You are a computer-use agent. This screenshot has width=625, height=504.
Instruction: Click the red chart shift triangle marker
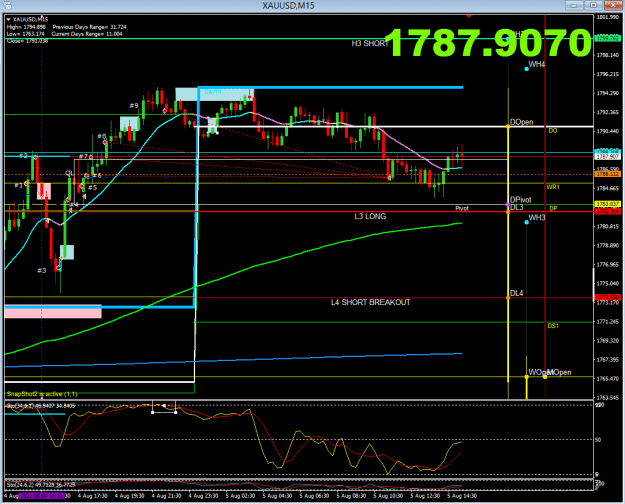tap(469, 16)
